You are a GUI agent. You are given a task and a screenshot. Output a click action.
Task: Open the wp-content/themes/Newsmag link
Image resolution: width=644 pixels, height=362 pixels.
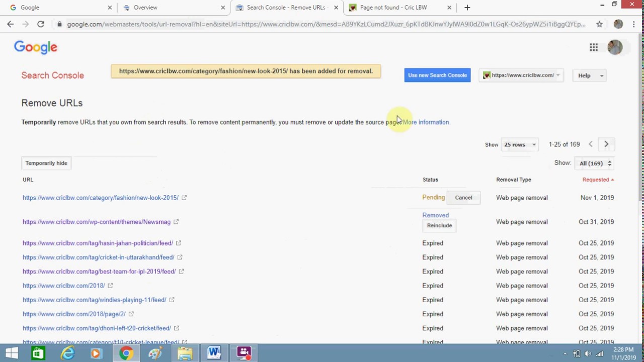click(x=97, y=222)
